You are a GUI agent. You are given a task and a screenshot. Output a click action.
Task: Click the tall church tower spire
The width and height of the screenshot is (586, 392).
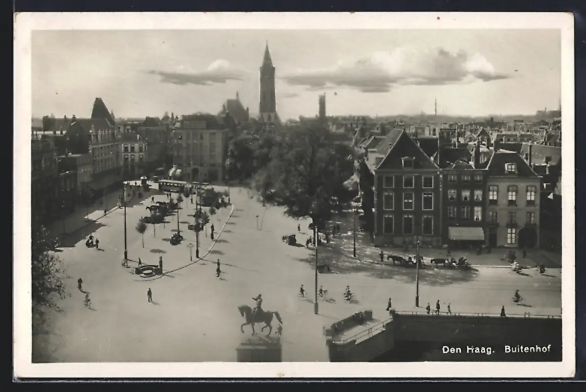click(267, 83)
